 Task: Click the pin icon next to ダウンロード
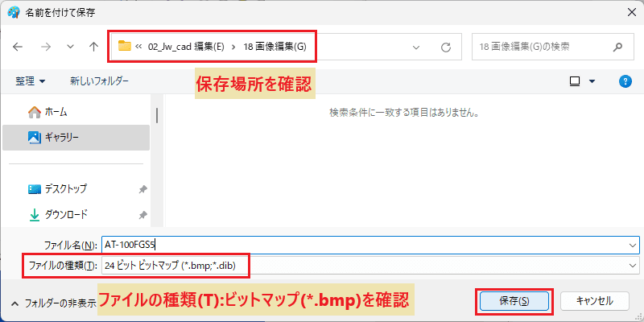coord(142,214)
